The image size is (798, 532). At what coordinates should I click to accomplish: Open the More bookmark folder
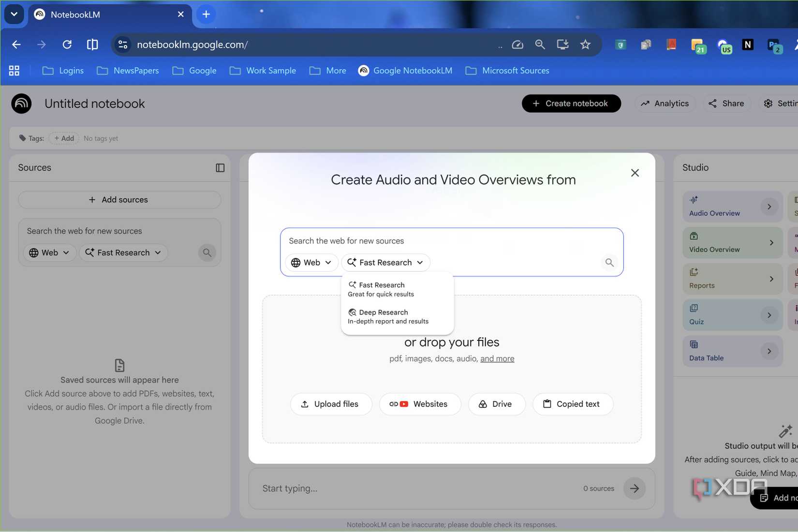point(328,71)
